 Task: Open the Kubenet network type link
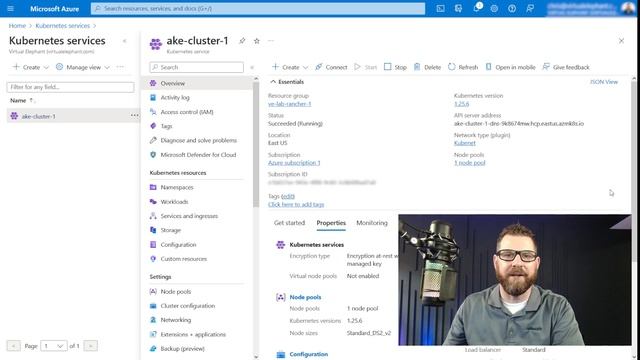(465, 143)
